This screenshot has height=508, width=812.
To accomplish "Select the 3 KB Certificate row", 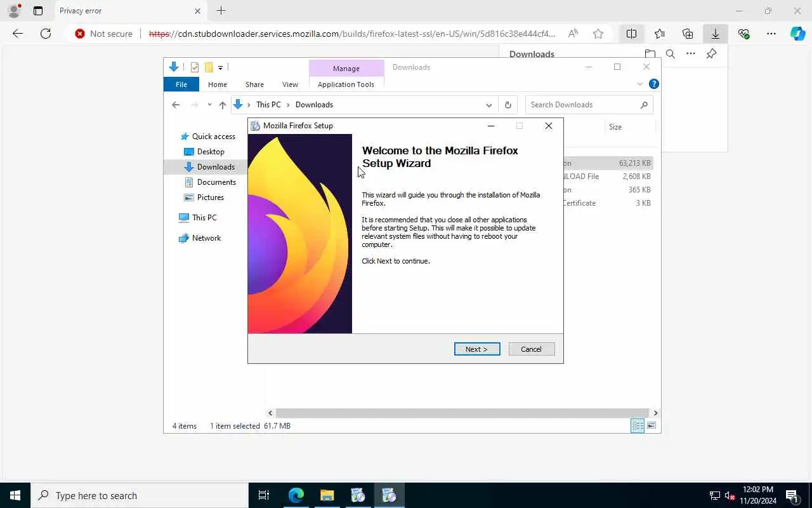I will 608,203.
